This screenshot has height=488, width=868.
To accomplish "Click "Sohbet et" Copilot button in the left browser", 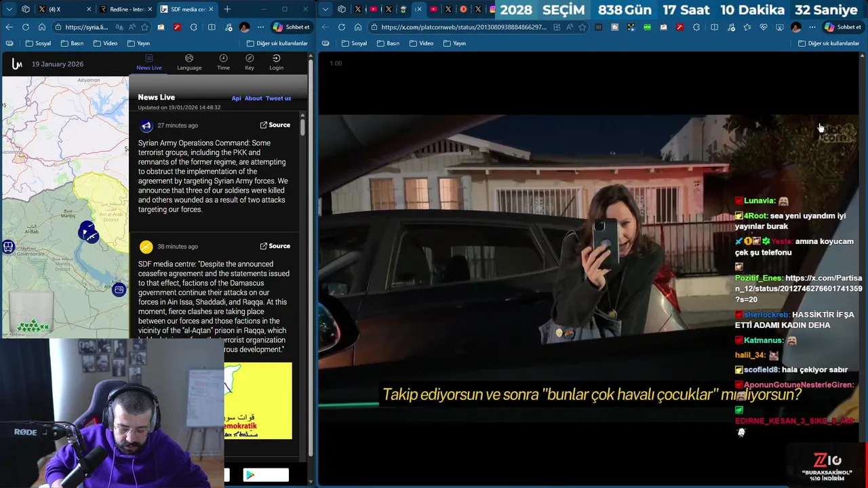I will [x=292, y=27].
